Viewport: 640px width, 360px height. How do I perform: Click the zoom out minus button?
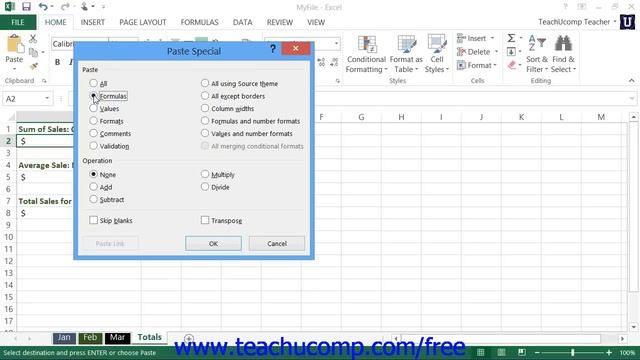[x=537, y=352]
